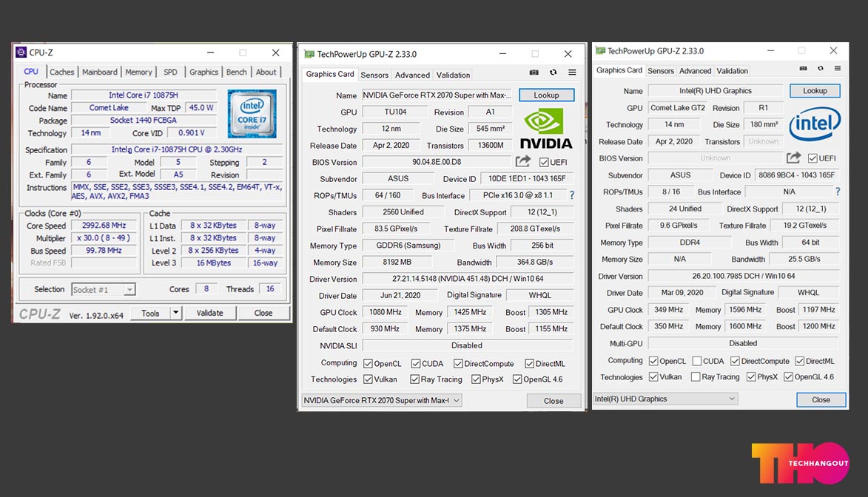Click the Core Speed 2992.68 MHz field
Screen dimensions: 868x497
tap(104, 226)
